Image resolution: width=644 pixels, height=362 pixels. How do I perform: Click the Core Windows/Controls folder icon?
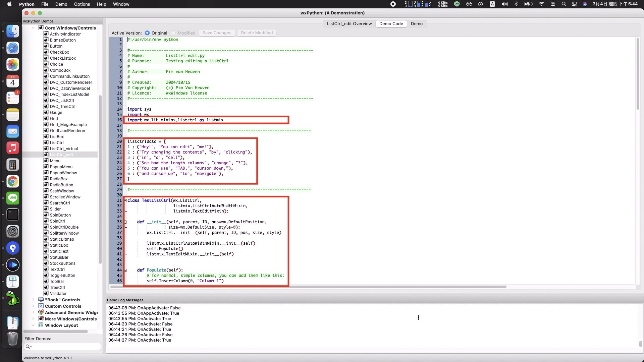pos(41,28)
